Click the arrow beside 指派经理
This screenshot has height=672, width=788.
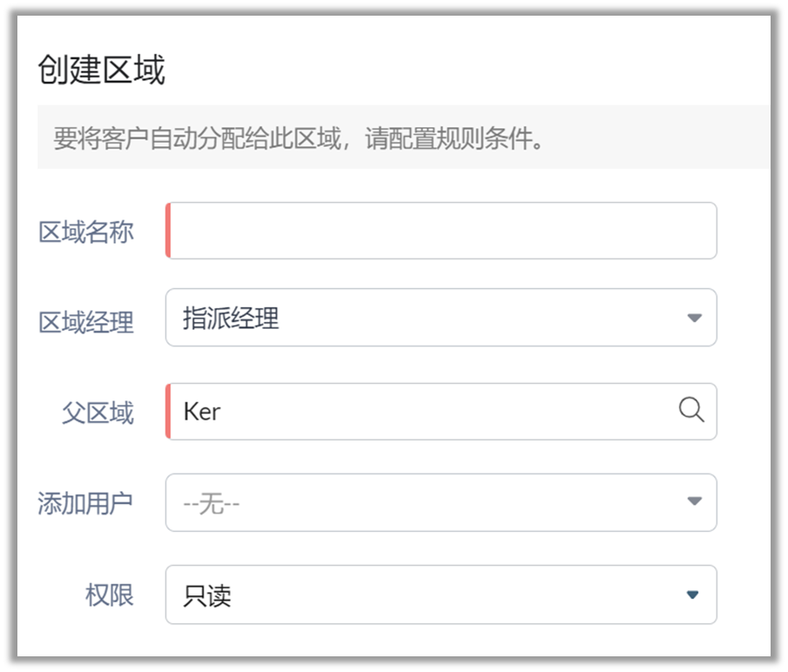694,319
